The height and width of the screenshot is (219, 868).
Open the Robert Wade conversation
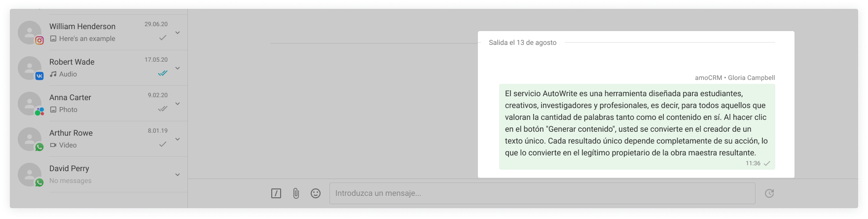(72, 62)
